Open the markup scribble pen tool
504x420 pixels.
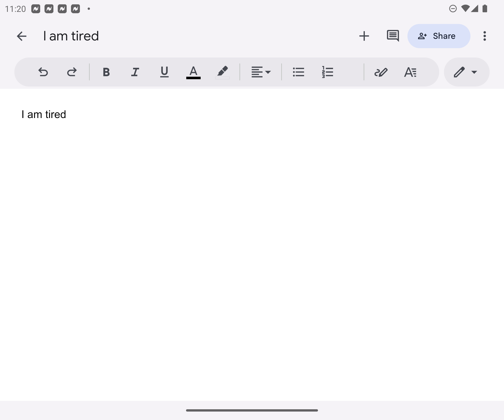[381, 72]
